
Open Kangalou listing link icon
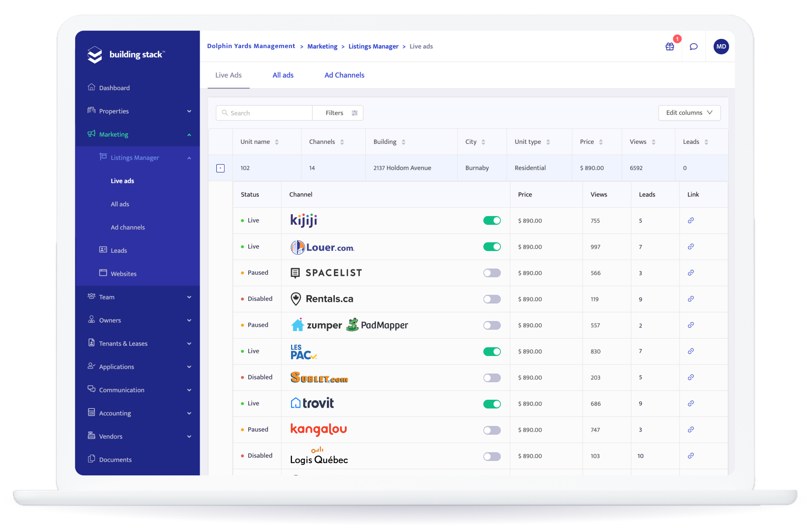tap(691, 429)
